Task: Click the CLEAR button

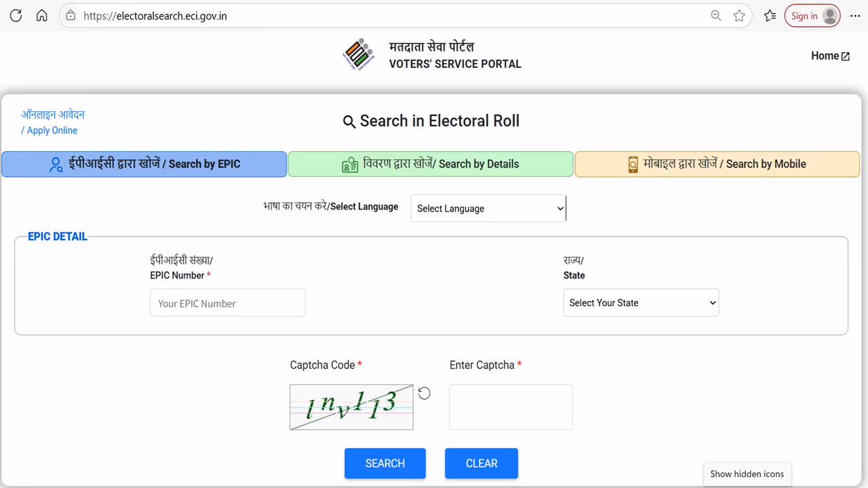Action: tap(481, 463)
